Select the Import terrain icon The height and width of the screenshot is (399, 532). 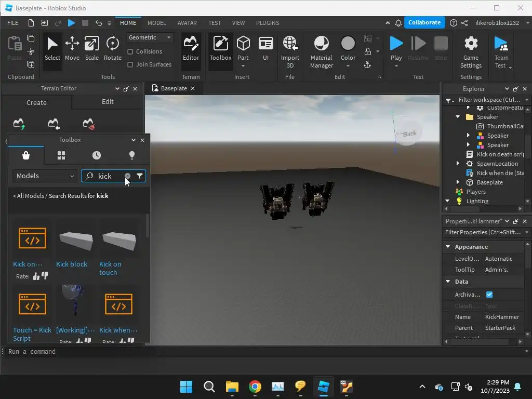[54, 124]
